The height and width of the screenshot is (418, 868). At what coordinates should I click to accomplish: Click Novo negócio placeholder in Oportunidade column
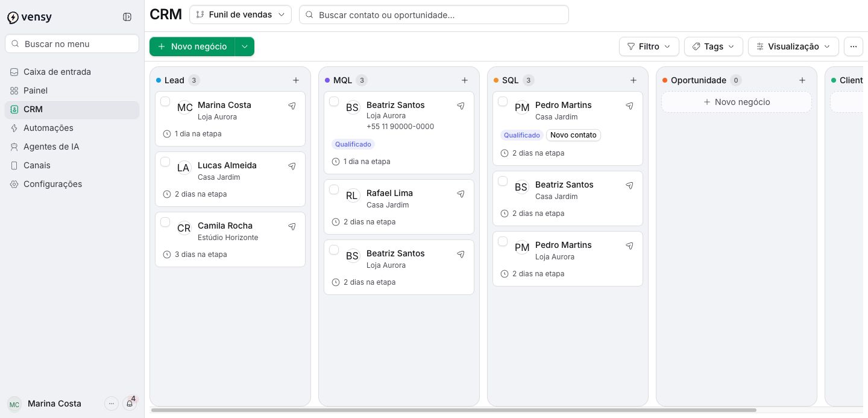tap(737, 102)
